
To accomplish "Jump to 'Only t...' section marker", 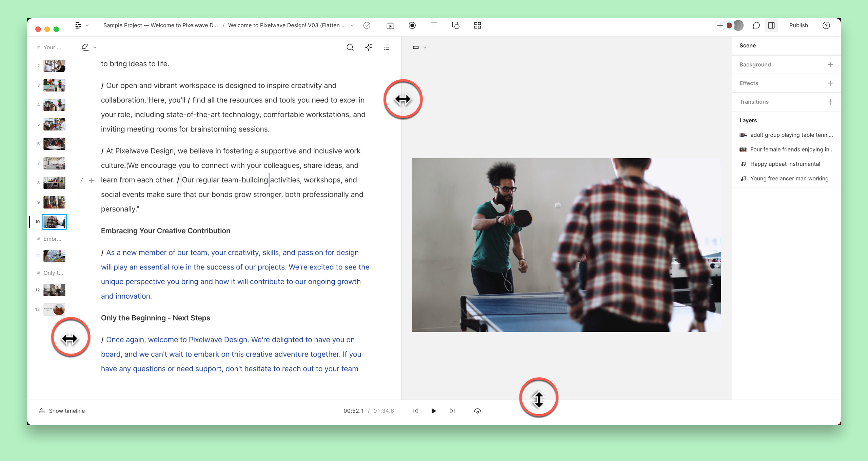I will (50, 273).
